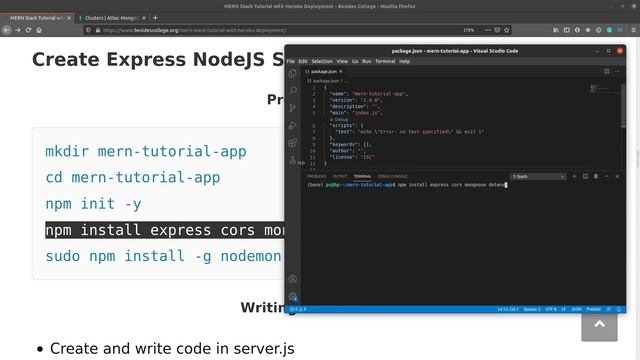This screenshot has height=360, width=640.
Task: Open the Terminal menu in VS Code
Action: click(385, 61)
